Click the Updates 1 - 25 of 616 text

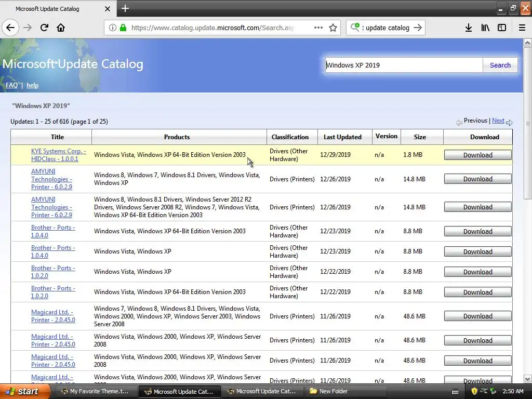(59, 122)
